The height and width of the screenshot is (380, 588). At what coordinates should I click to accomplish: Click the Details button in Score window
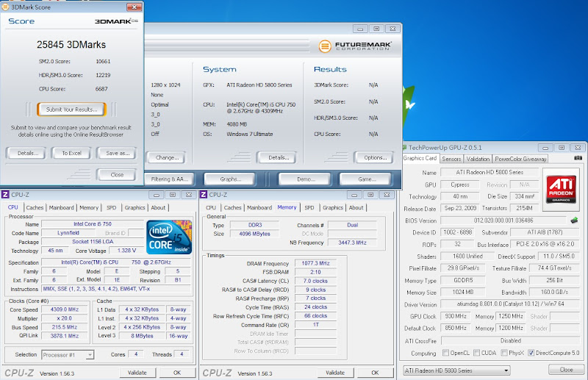pos(26,153)
